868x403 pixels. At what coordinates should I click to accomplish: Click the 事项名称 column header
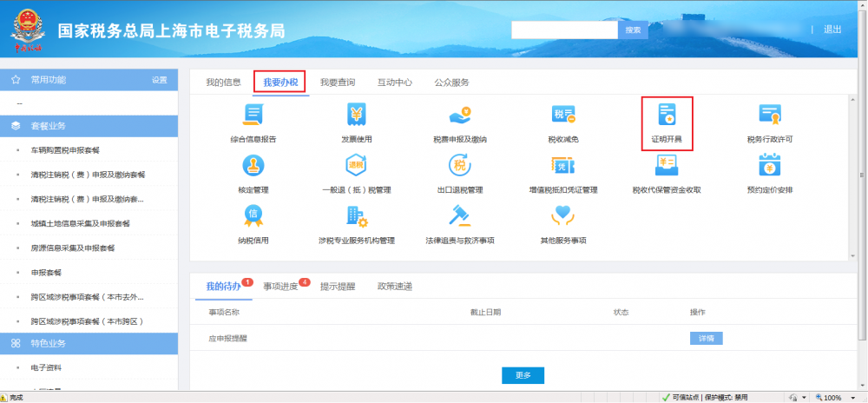click(224, 312)
